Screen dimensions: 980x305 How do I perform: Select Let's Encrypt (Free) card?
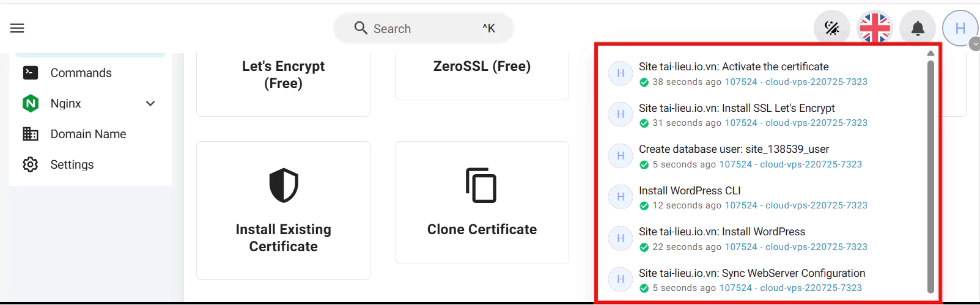[283, 75]
